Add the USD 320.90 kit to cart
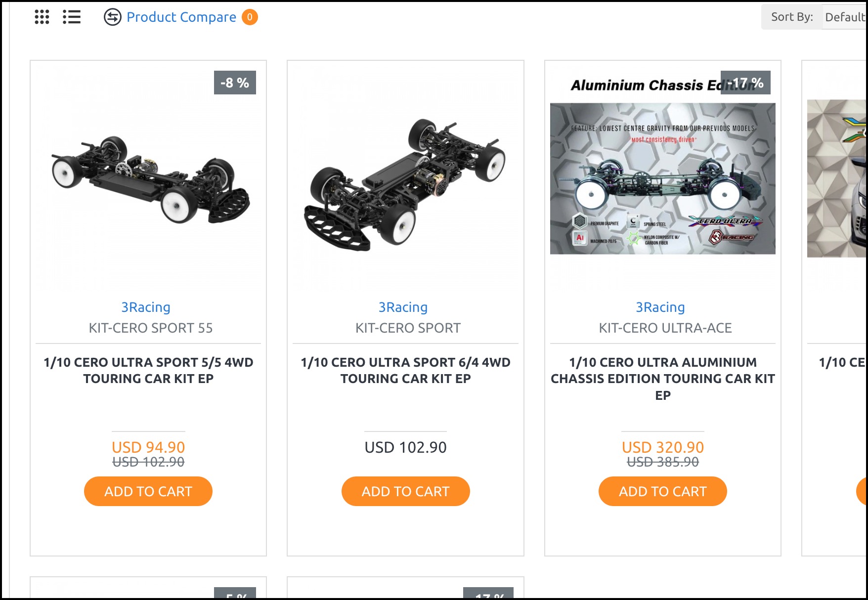The image size is (868, 600). tap(663, 491)
